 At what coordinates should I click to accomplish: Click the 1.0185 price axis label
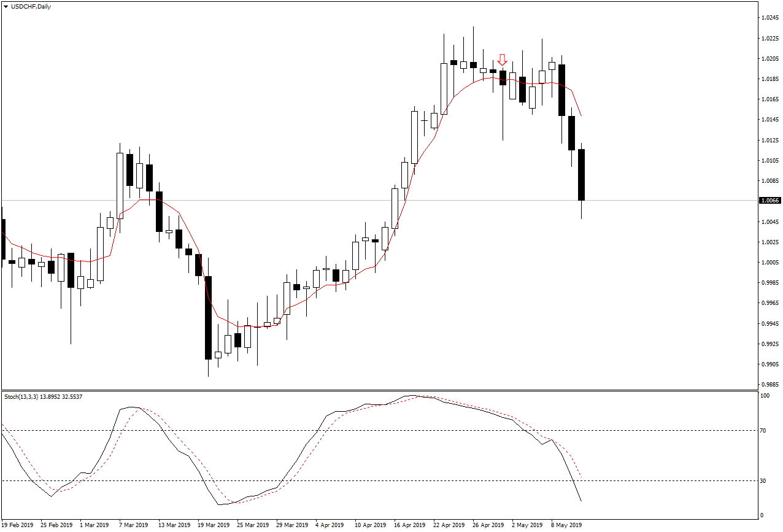770,79
